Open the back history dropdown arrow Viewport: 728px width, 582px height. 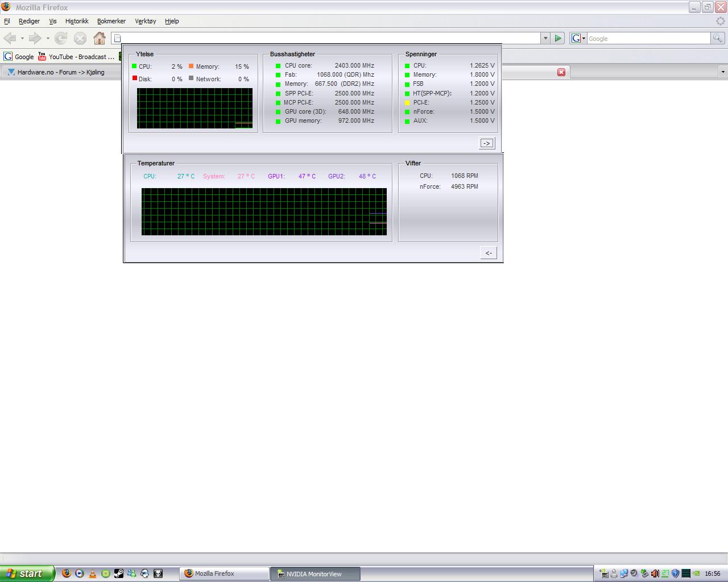point(22,39)
